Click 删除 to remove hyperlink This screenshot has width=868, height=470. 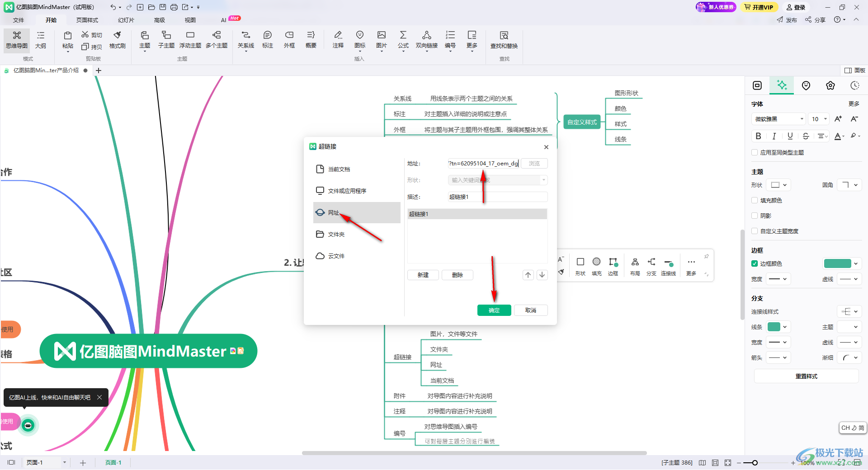click(x=458, y=275)
